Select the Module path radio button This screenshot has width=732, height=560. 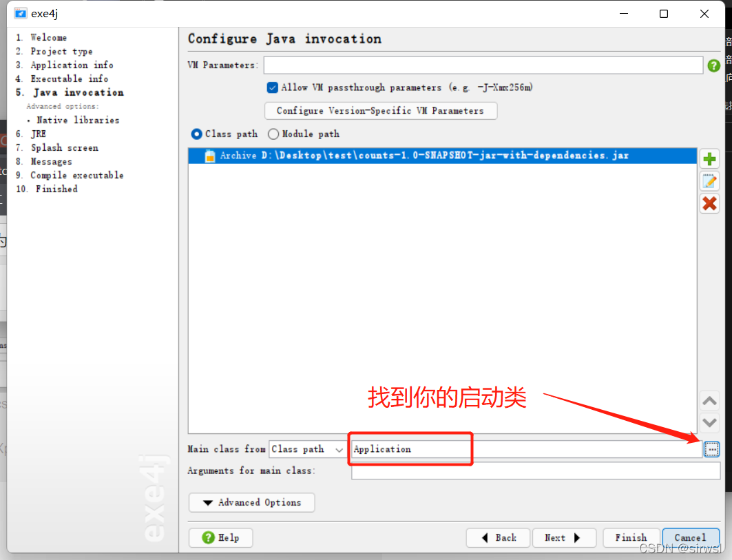click(x=273, y=134)
